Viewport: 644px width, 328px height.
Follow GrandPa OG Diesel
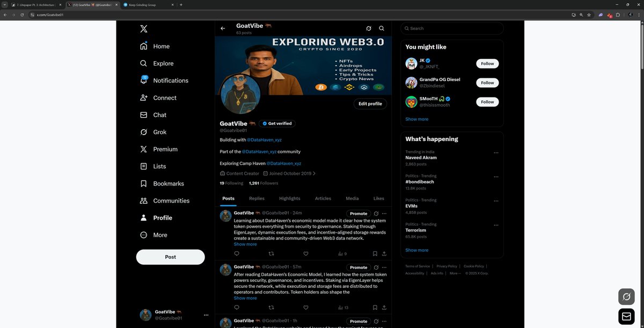(x=487, y=83)
